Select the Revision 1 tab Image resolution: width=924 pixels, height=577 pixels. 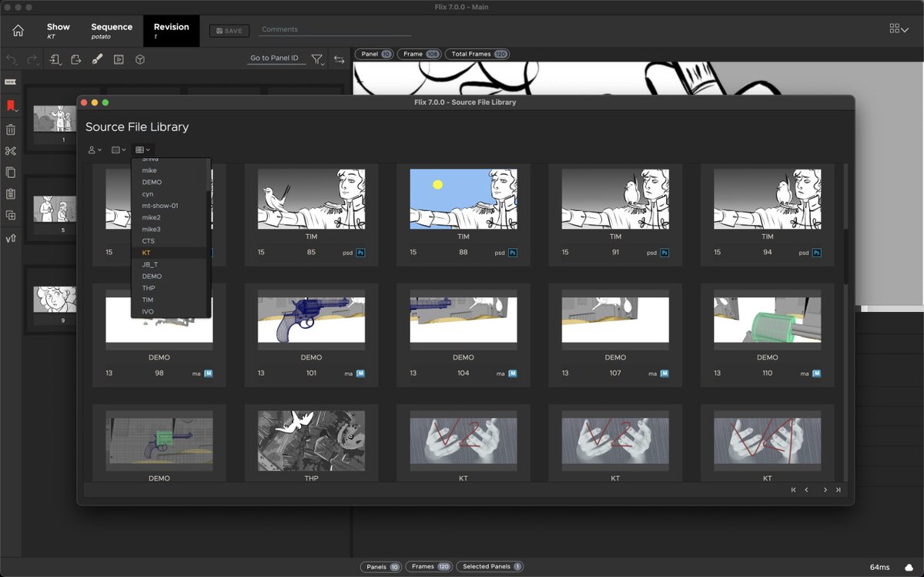tap(171, 31)
